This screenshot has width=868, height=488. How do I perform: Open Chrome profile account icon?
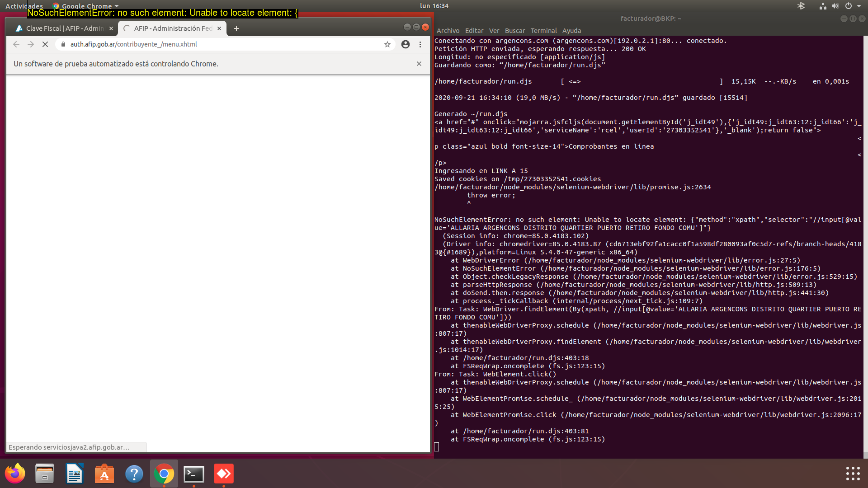tap(406, 44)
